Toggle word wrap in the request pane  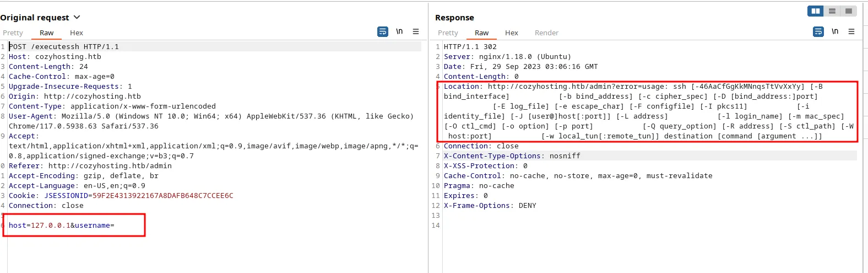tap(383, 32)
